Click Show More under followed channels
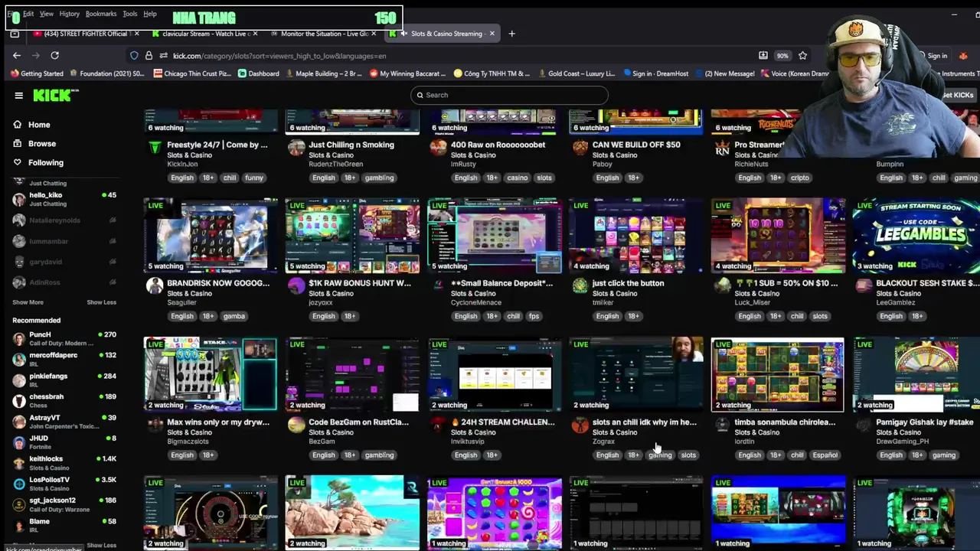Image resolution: width=980 pixels, height=551 pixels. 28,302
